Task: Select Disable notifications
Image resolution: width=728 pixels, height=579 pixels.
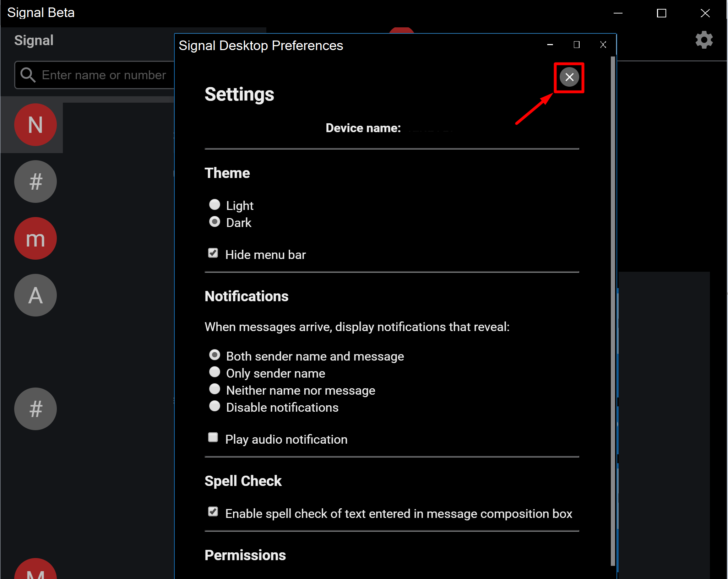Action: click(215, 406)
